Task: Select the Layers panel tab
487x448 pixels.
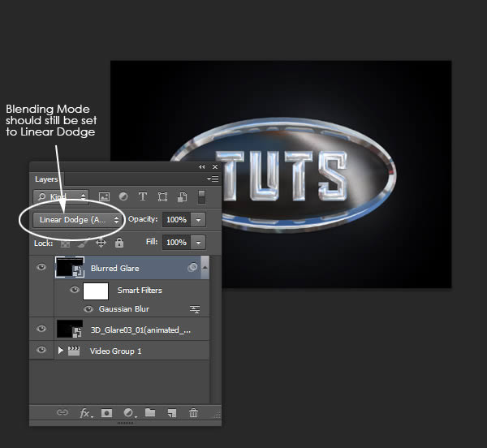Action: pyautogui.click(x=46, y=179)
